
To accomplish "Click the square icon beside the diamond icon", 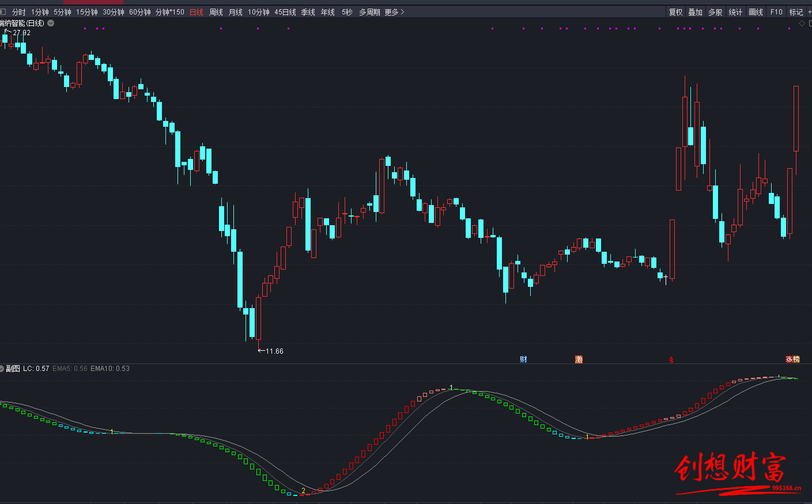I will 810,24.
